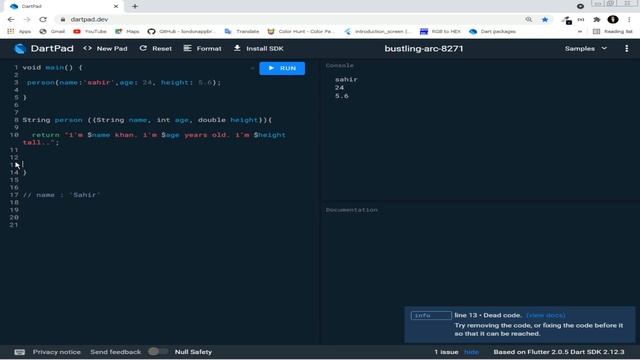Open the Apps bookmarks shortcut
This screenshot has height=360, width=640.
pyautogui.click(x=19, y=31)
